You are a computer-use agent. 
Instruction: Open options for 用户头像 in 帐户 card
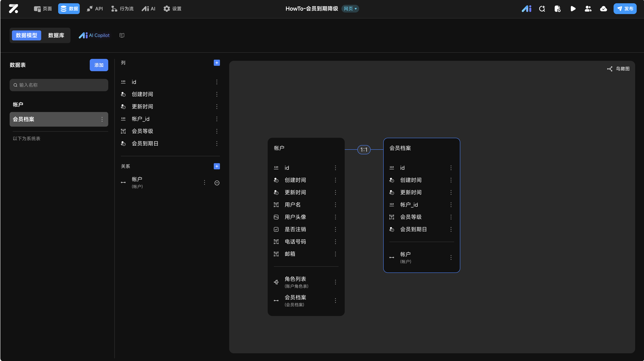point(335,217)
